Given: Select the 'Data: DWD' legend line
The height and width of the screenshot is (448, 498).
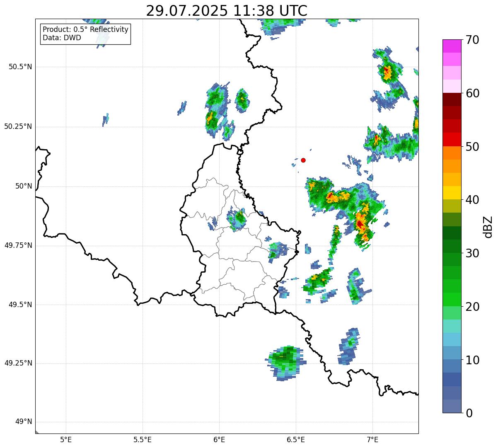Looking at the screenshot, I should pos(62,38).
